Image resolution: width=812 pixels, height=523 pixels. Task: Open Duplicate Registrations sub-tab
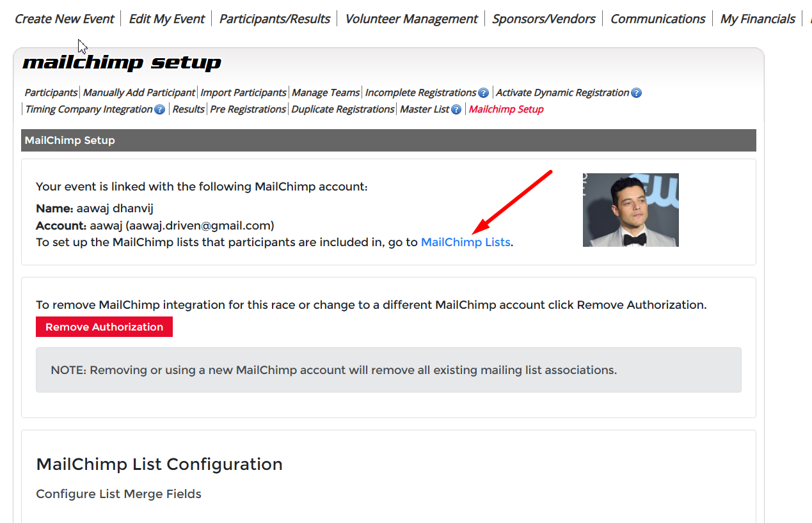[343, 109]
